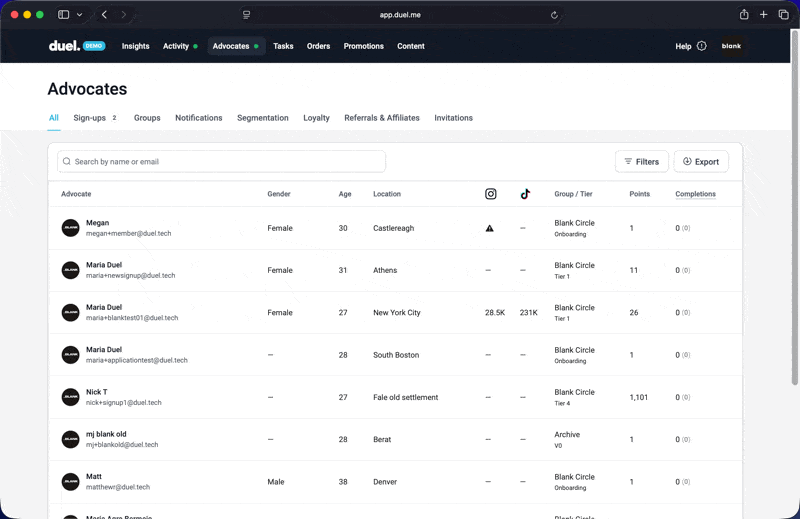Click the search by name or email field

(x=222, y=161)
